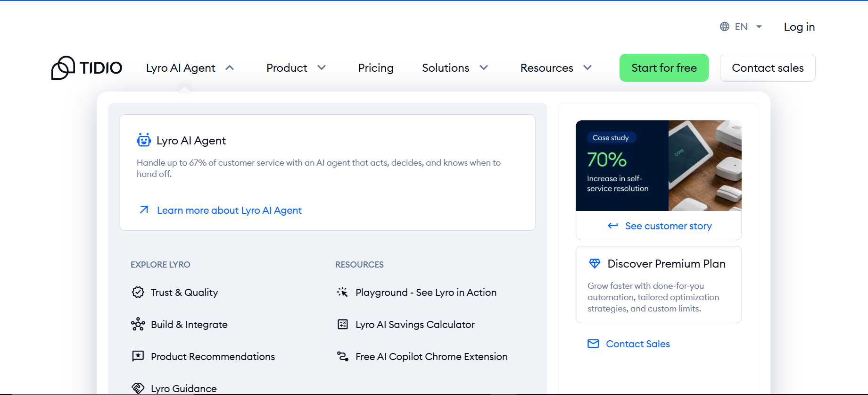Image resolution: width=868 pixels, height=395 pixels.
Task: Click the Contact Sales envelope icon
Action: point(593,344)
